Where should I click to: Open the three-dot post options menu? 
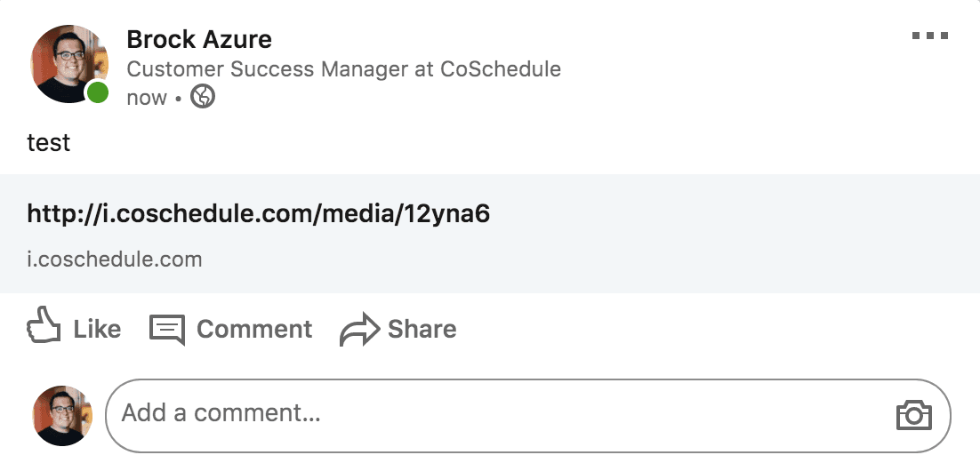click(930, 36)
